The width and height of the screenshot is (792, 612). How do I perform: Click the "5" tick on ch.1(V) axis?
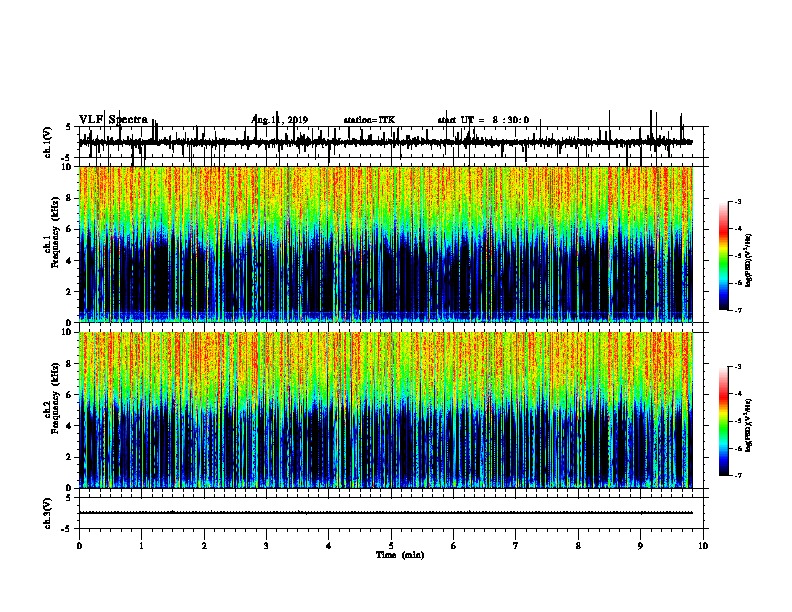pos(69,127)
